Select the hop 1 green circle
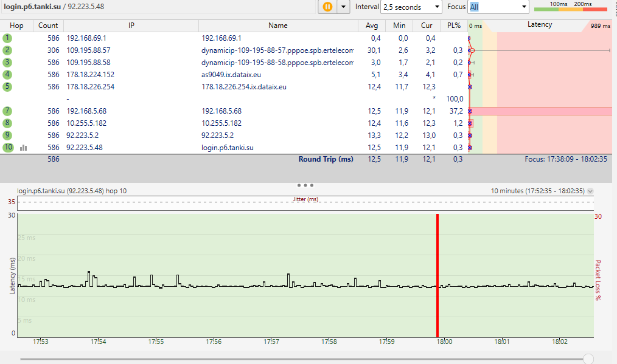Image resolution: width=617 pixels, height=364 pixels. [x=7, y=38]
